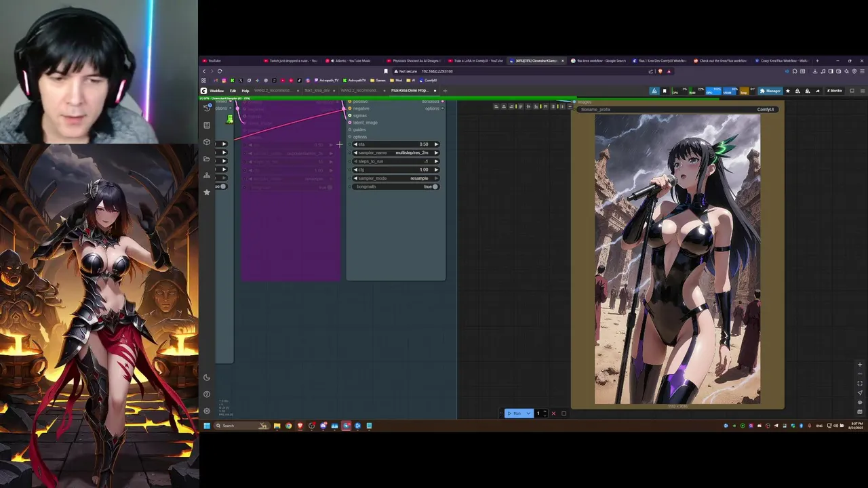Screen dimensions: 868x488
Task: Click the Windows taskbar Search box
Action: click(242, 426)
